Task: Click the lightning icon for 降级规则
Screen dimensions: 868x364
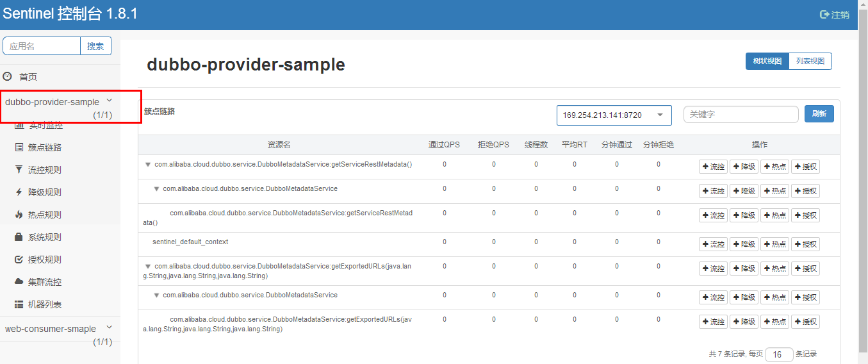Action: coord(19,192)
